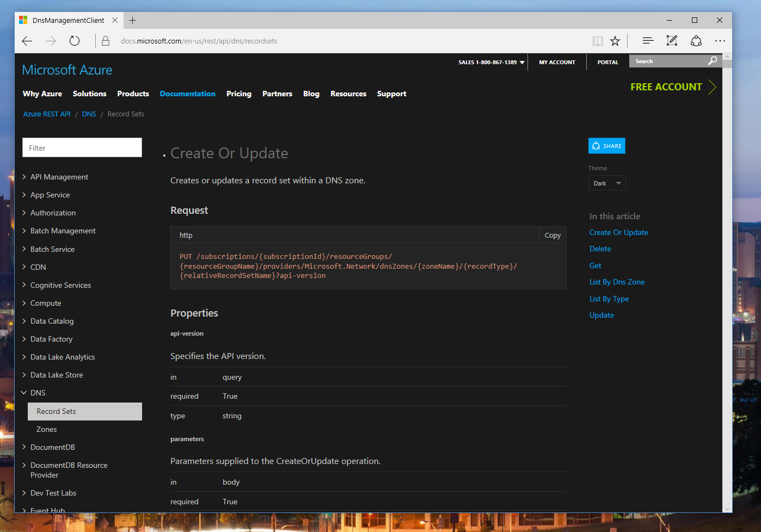Make a web note

pos(672,41)
